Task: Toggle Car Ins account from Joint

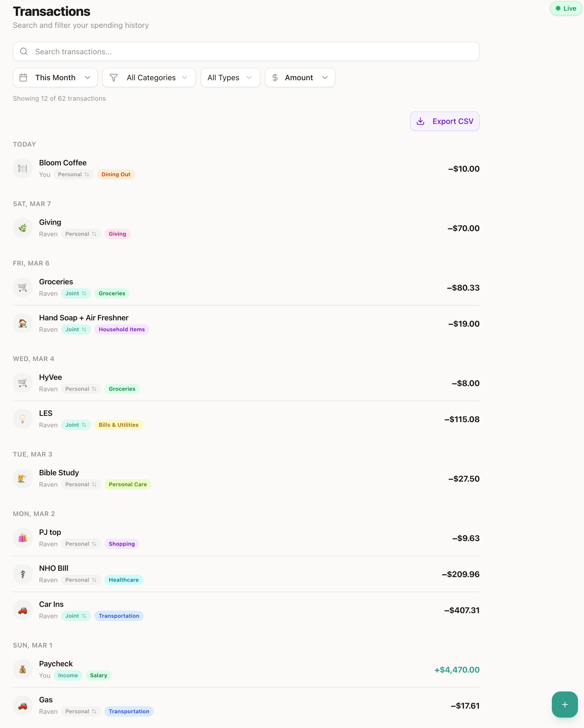Action: (76, 616)
